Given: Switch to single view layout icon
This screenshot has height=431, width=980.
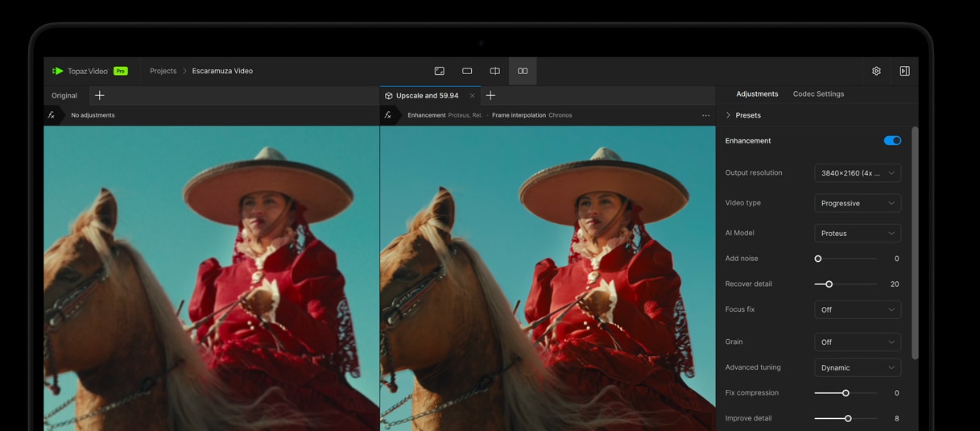Looking at the screenshot, I should [467, 71].
